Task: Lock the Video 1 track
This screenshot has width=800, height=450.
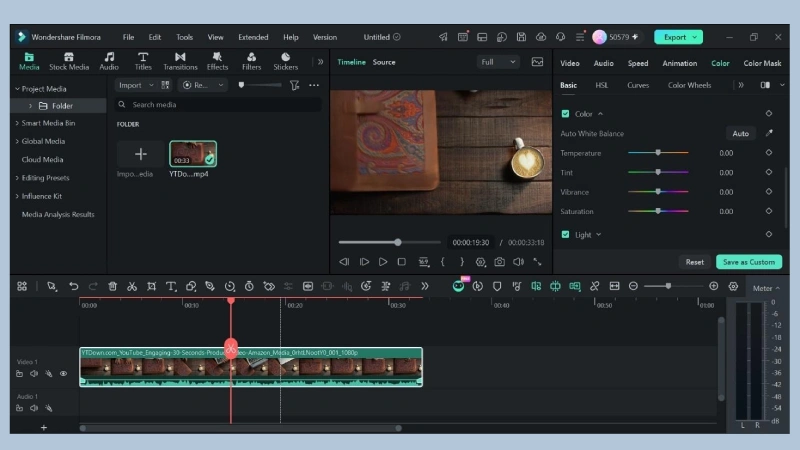Action: [19, 373]
